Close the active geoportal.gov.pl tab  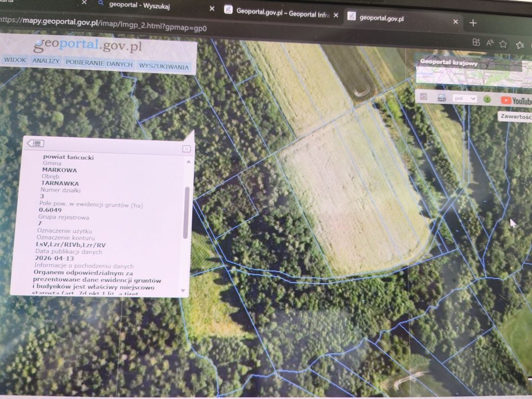pos(456,21)
